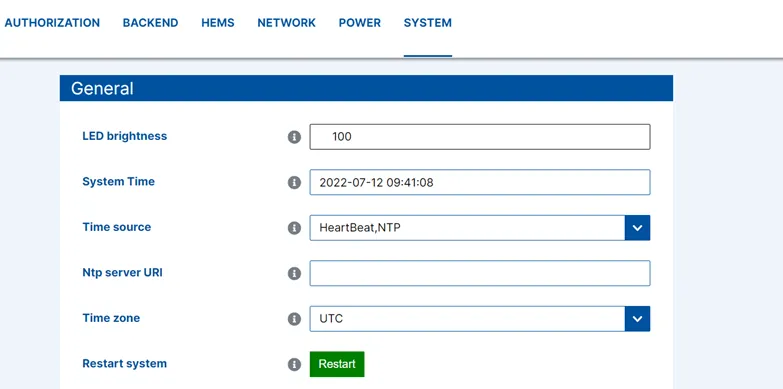
Task: Open the NETWORK tab
Action: [x=287, y=23]
